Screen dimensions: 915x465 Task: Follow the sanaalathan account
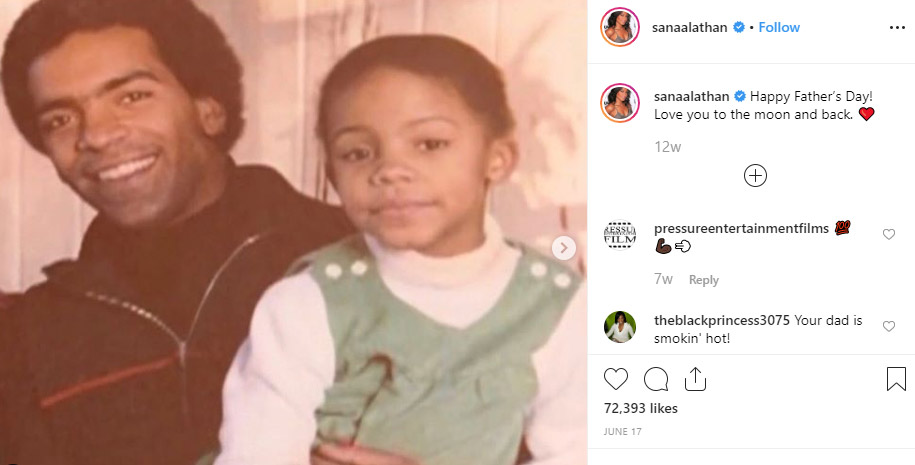click(x=779, y=27)
